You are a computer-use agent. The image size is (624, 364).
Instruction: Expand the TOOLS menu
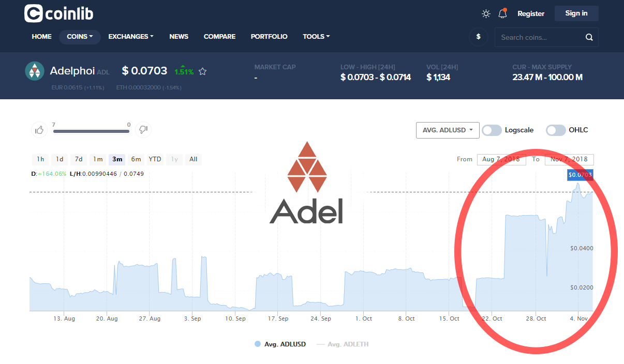(x=316, y=37)
